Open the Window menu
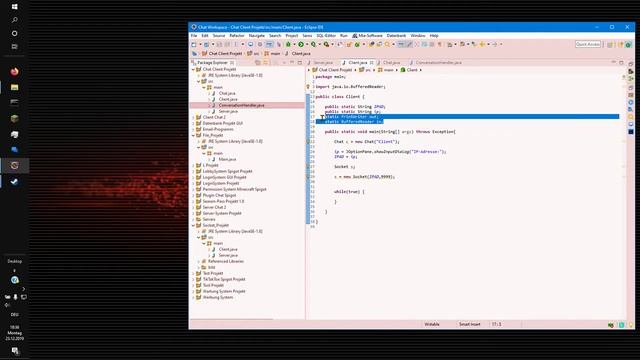640x360 pixels. pos(418,36)
